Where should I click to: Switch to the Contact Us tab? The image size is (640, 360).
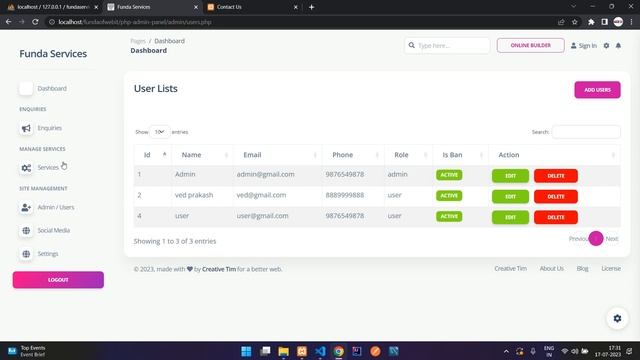point(252,7)
